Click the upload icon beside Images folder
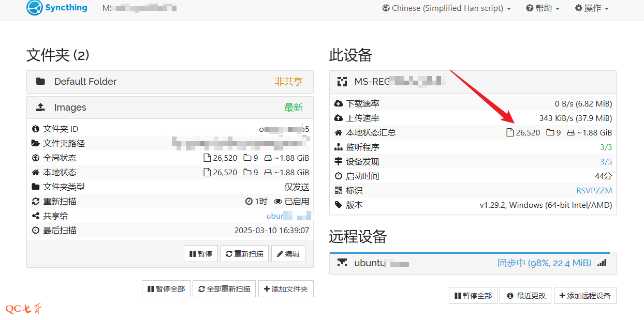This screenshot has width=644, height=320. click(x=40, y=108)
